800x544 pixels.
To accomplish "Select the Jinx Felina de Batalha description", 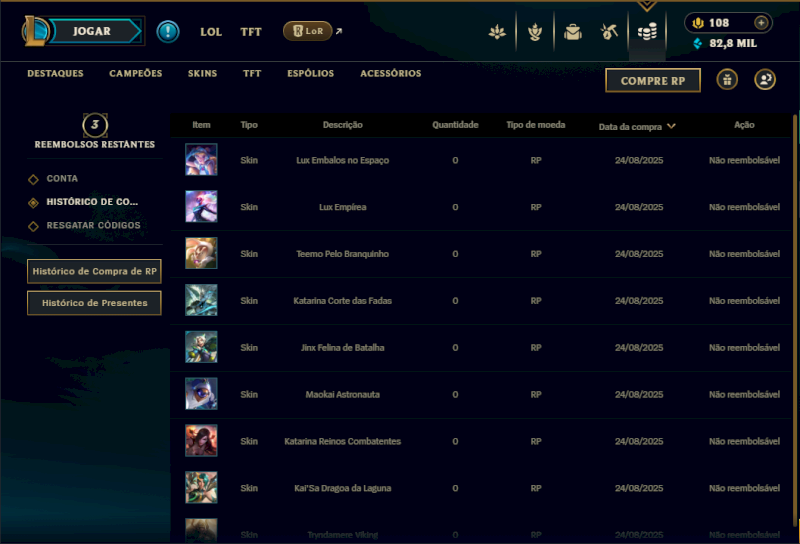I will [342, 348].
